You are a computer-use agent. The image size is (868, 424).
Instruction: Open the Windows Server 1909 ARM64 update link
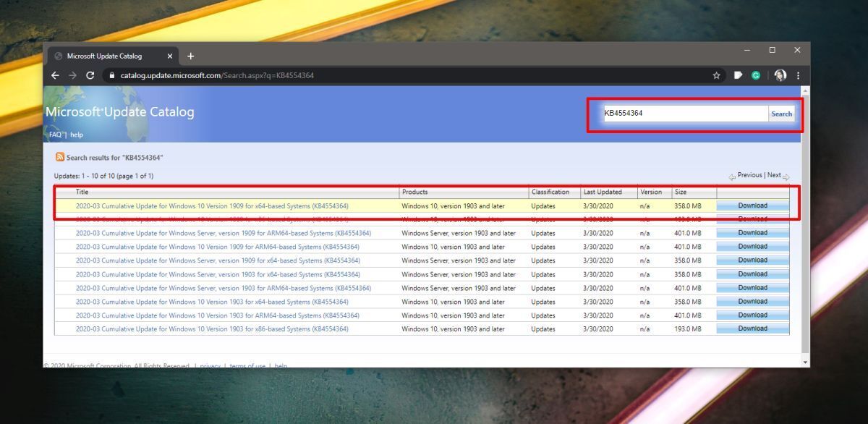tap(223, 233)
